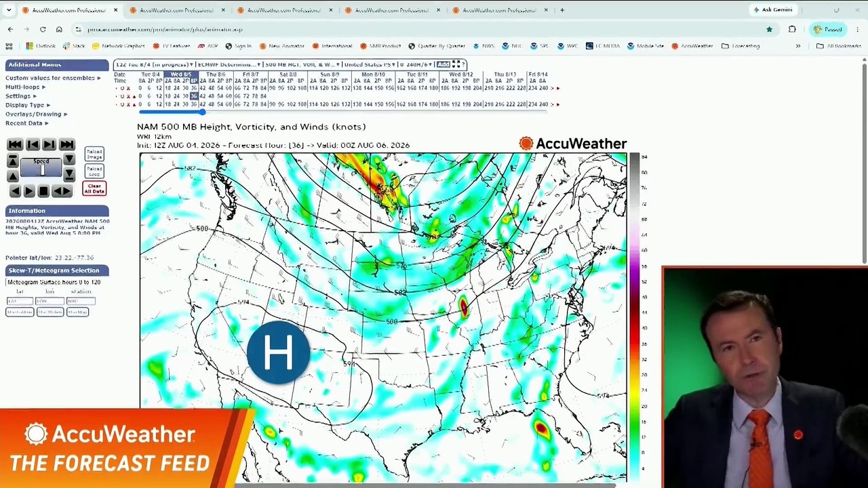Open the 500 MB HGT parameter dropdown
The height and width of the screenshot is (488, 868).
tap(302, 64)
